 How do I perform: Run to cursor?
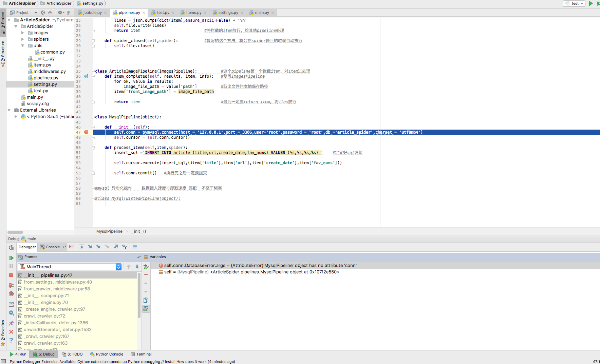(x=124, y=247)
